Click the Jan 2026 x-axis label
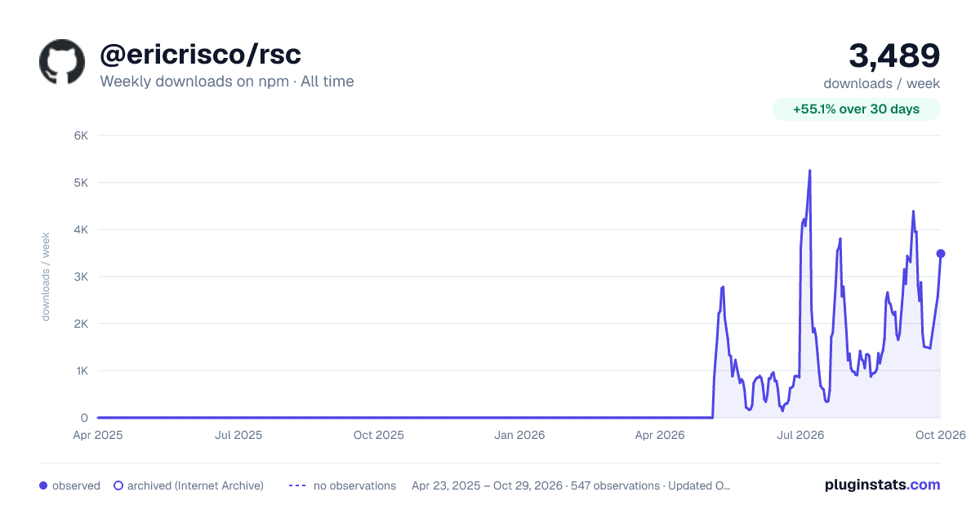The height and width of the screenshot is (514, 980). [x=520, y=435]
